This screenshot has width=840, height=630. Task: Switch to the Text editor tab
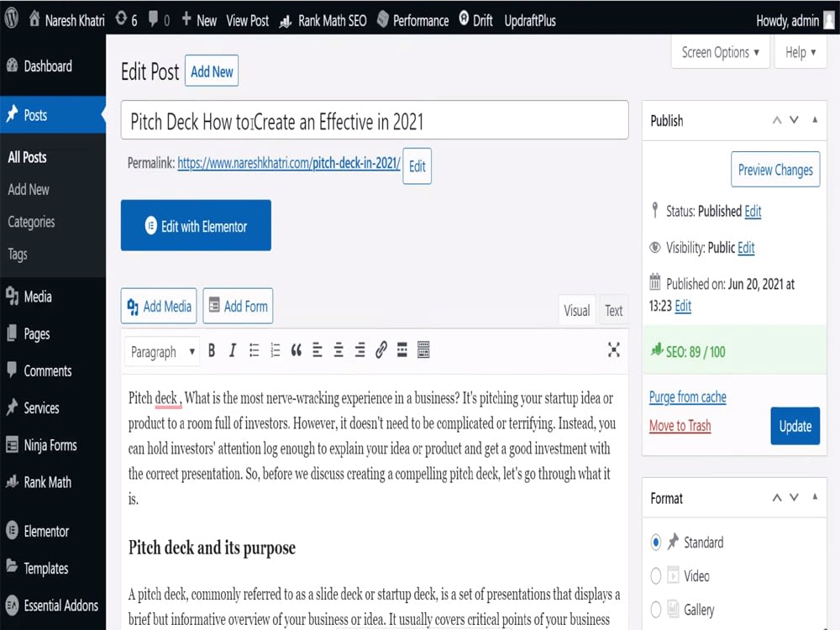click(x=613, y=310)
